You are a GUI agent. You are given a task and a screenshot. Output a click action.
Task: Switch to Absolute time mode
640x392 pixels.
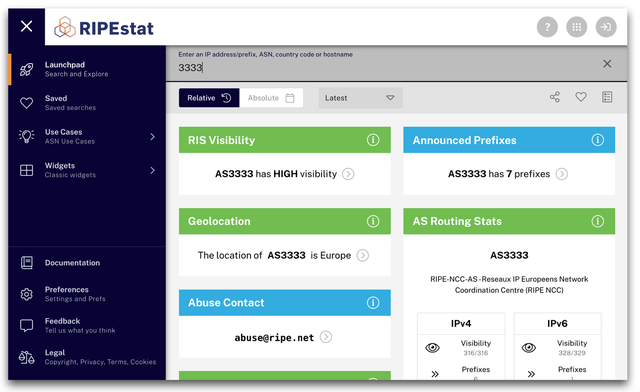click(x=271, y=98)
